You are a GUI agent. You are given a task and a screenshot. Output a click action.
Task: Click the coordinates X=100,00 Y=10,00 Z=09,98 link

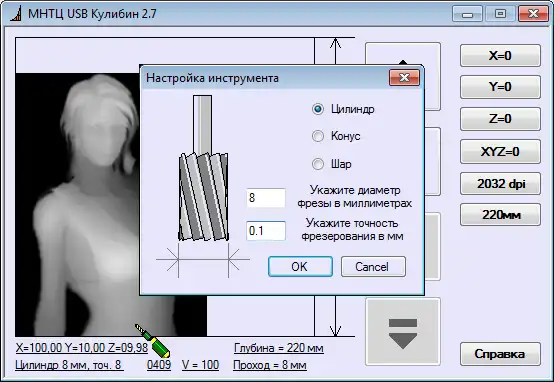[x=82, y=348]
